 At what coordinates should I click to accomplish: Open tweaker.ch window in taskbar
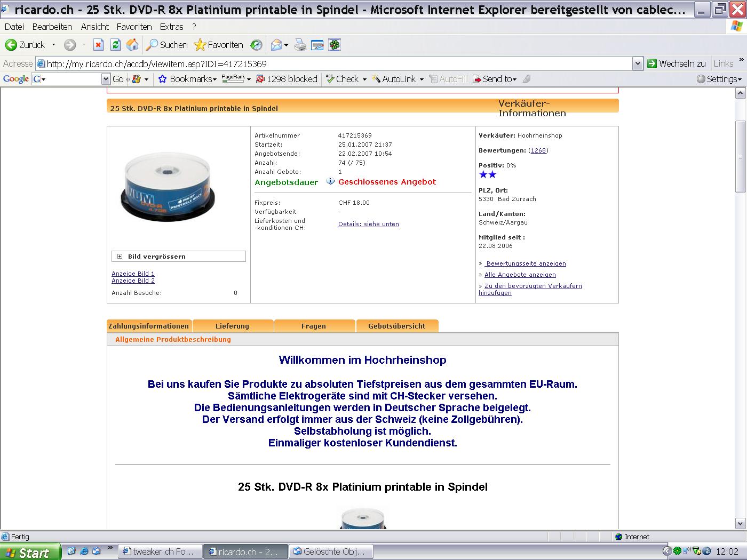tap(161, 551)
